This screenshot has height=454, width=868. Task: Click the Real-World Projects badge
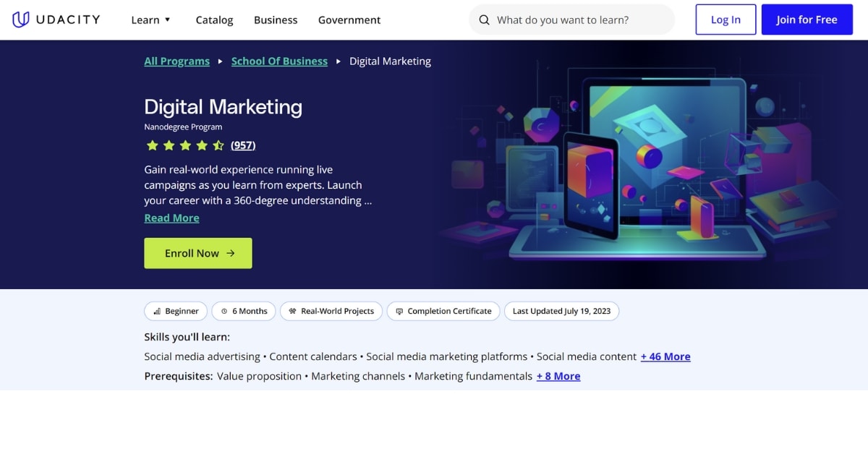[331, 312]
